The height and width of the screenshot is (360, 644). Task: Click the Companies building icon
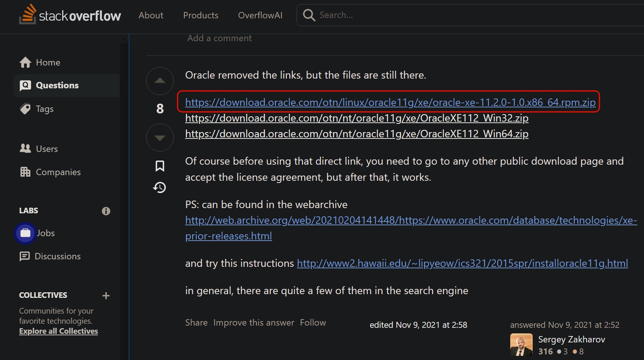25,172
